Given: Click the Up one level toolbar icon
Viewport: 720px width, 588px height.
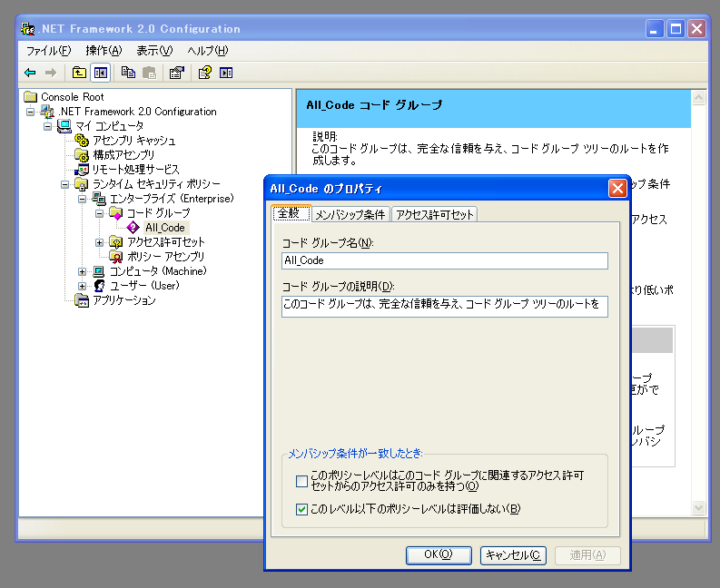Looking at the screenshot, I should [x=79, y=73].
